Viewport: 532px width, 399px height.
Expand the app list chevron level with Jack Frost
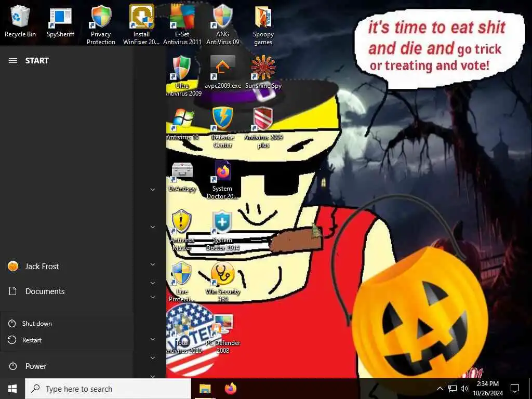pyautogui.click(x=153, y=264)
